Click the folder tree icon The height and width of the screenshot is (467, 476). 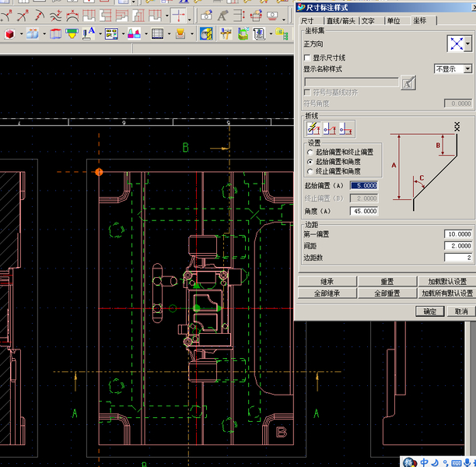[282, 33]
